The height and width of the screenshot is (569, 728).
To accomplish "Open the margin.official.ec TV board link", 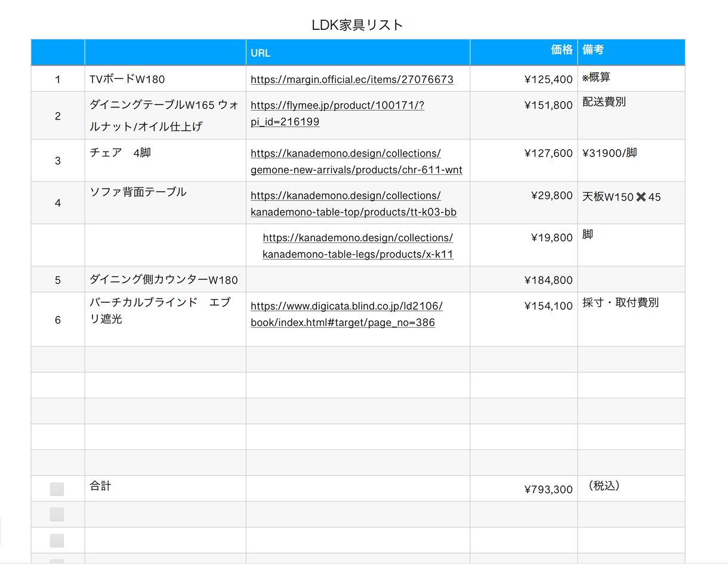I will click(352, 79).
